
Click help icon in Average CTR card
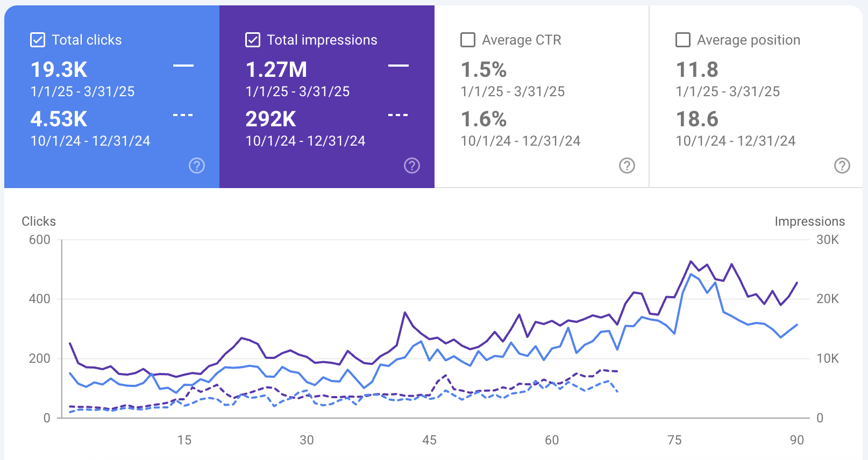tap(627, 166)
